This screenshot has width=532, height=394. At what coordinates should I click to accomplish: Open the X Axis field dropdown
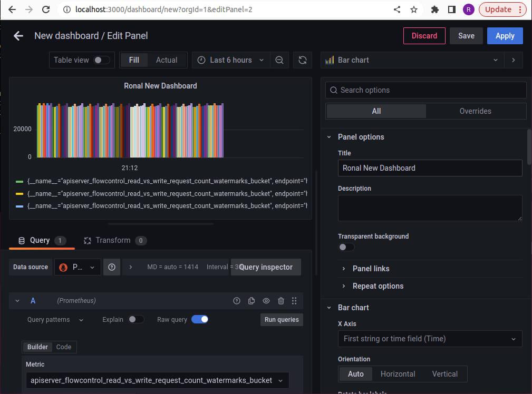click(430, 339)
